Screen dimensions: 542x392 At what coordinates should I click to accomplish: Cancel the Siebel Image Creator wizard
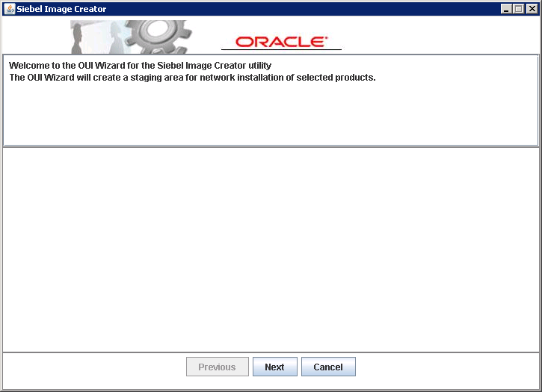[328, 367]
